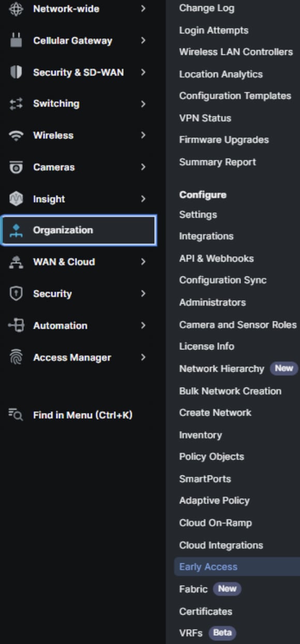Open the Switching menu label
Screen dimensions: 300x644
tap(56, 103)
